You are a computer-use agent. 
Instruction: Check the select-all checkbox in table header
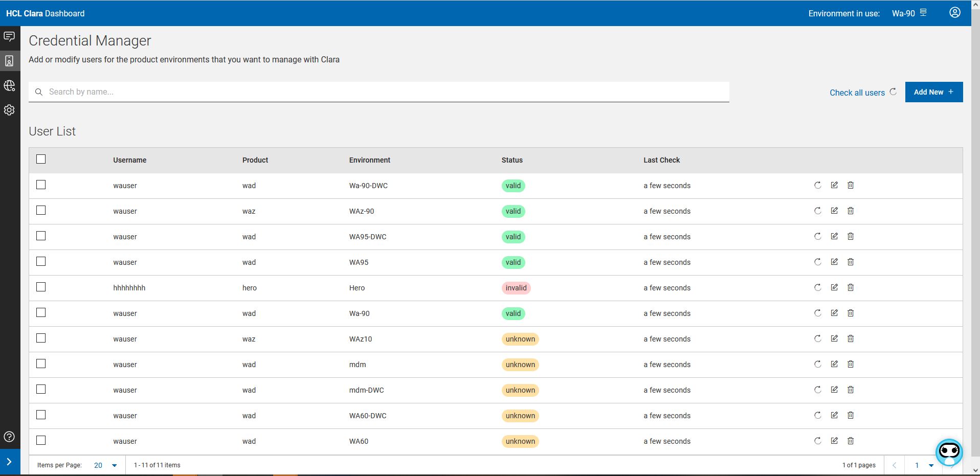[41, 159]
